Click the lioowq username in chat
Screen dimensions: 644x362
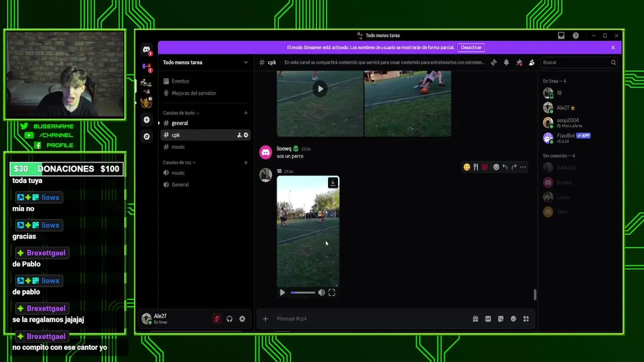click(284, 149)
